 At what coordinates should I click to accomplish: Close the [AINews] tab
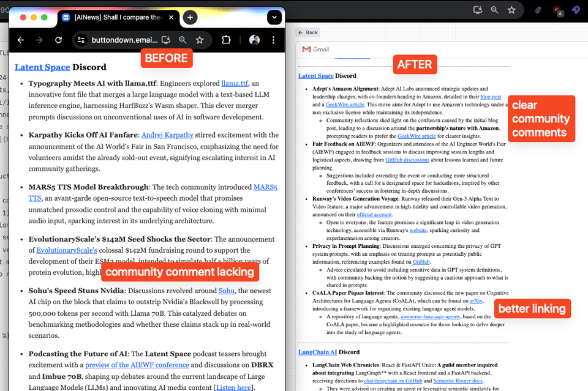171,18
